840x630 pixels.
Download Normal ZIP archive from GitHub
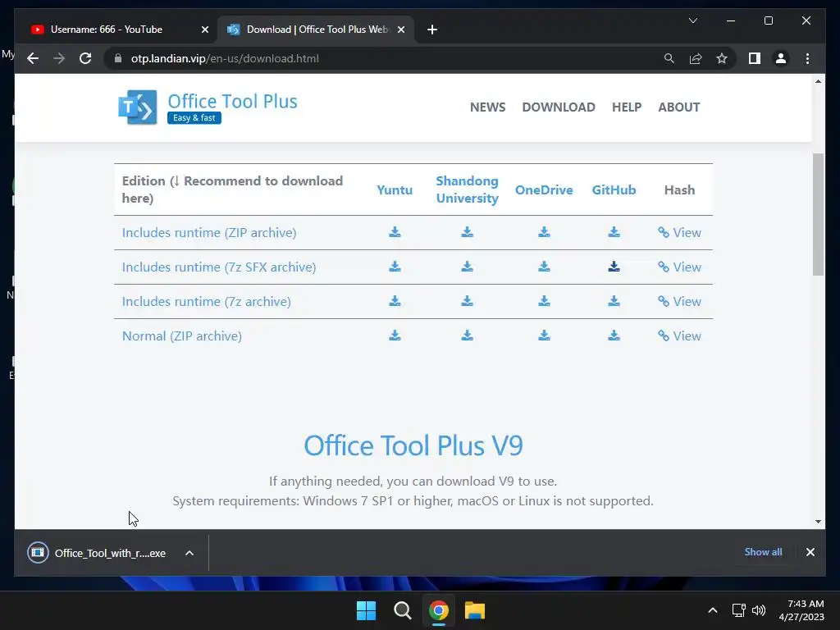tap(614, 336)
